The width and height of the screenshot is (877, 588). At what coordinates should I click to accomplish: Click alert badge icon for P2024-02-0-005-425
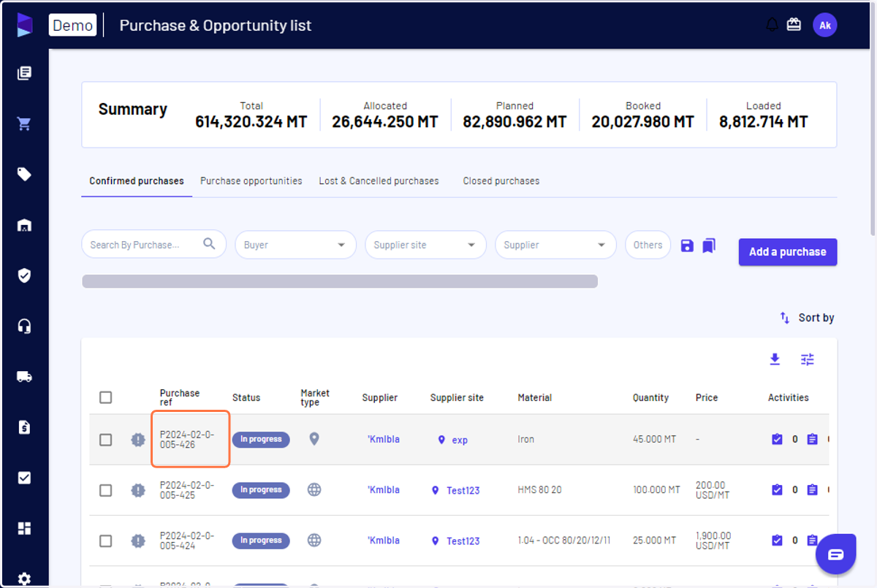pyautogui.click(x=138, y=490)
